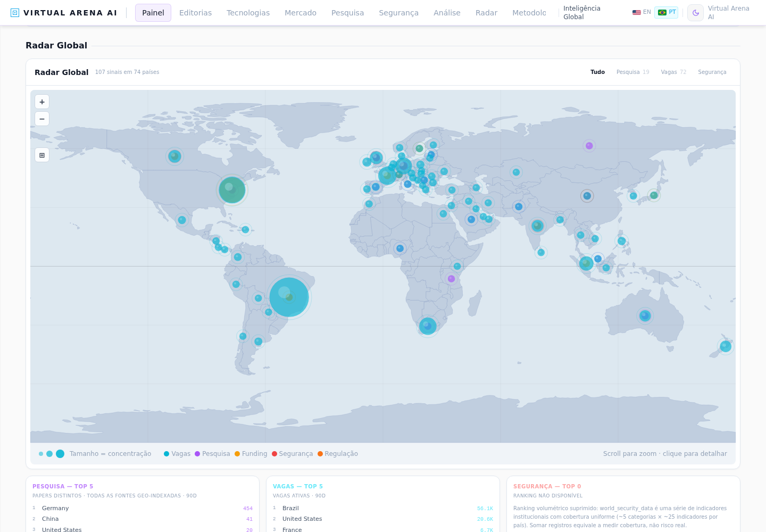Viewport: 766px width, 532px height.
Task: Open the Inteligência Global link
Action: [x=582, y=13]
